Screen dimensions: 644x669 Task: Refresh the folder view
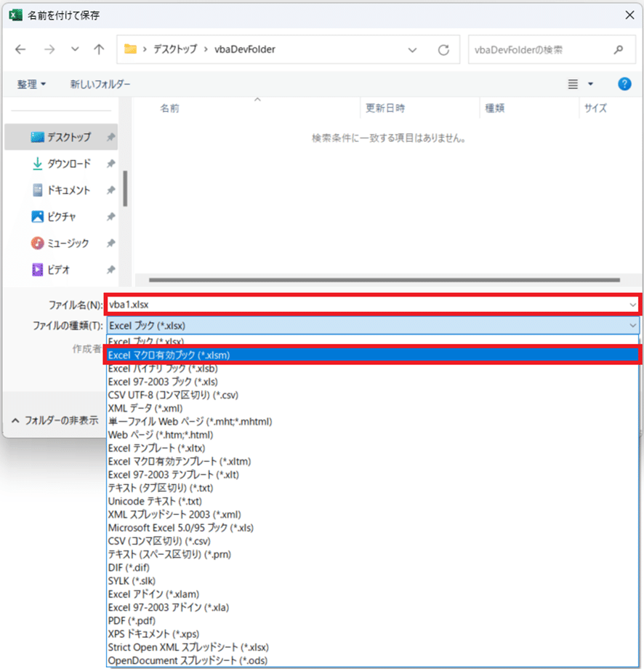point(443,50)
